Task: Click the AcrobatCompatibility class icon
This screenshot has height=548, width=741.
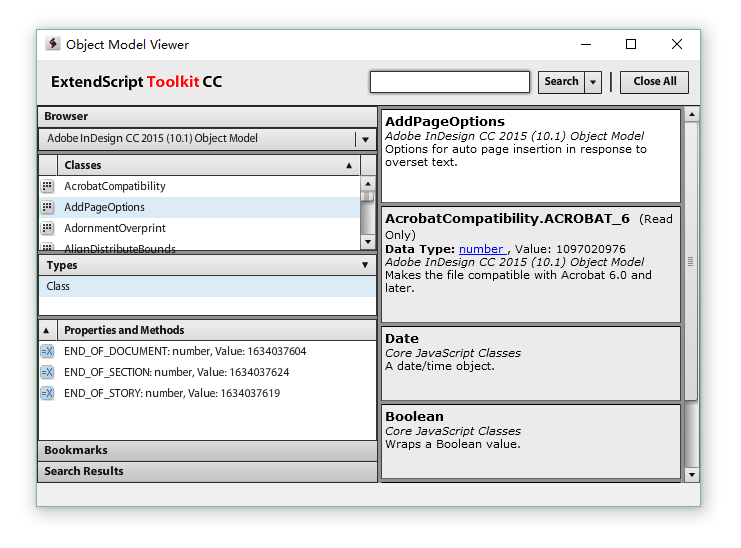Action: [47, 186]
